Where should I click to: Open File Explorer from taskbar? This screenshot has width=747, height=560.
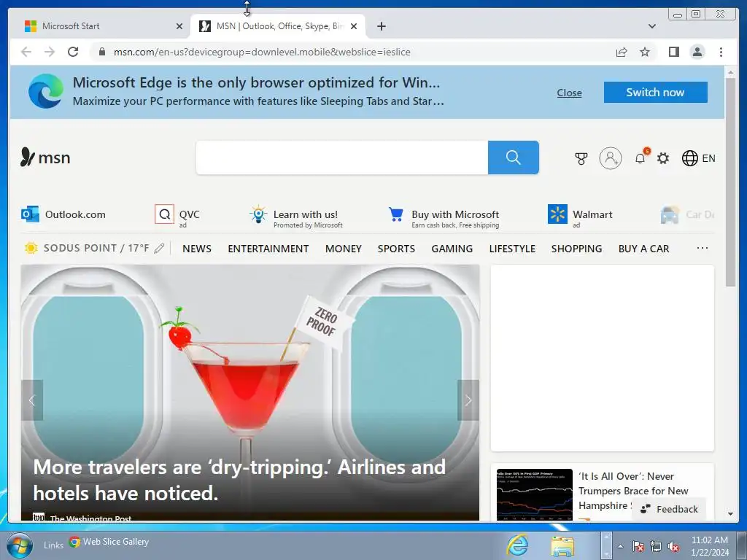[562, 545]
